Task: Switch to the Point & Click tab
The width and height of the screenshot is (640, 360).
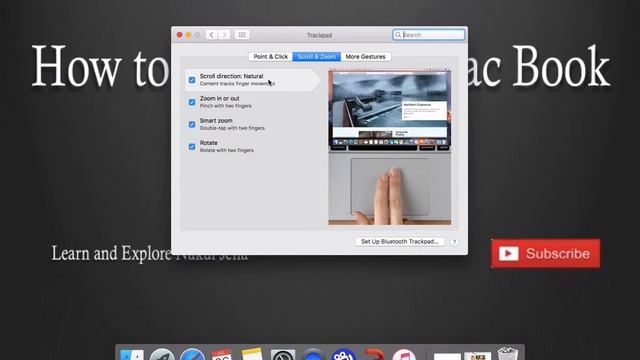Action: point(271,57)
